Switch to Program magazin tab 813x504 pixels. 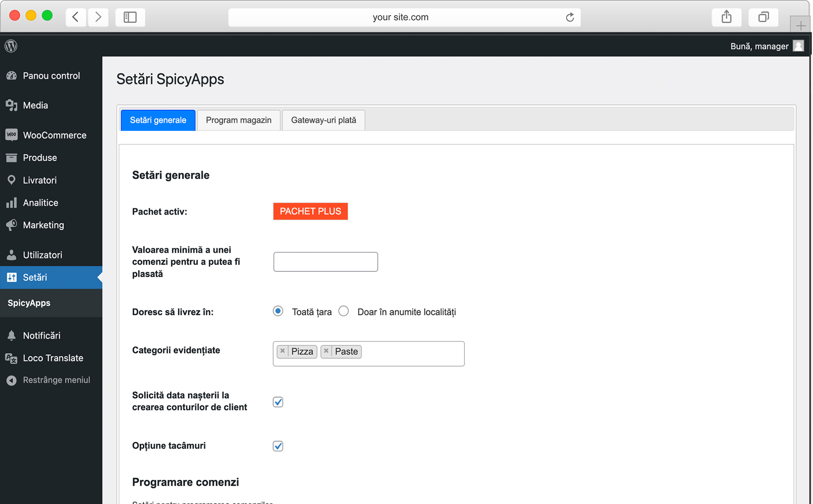click(x=239, y=120)
